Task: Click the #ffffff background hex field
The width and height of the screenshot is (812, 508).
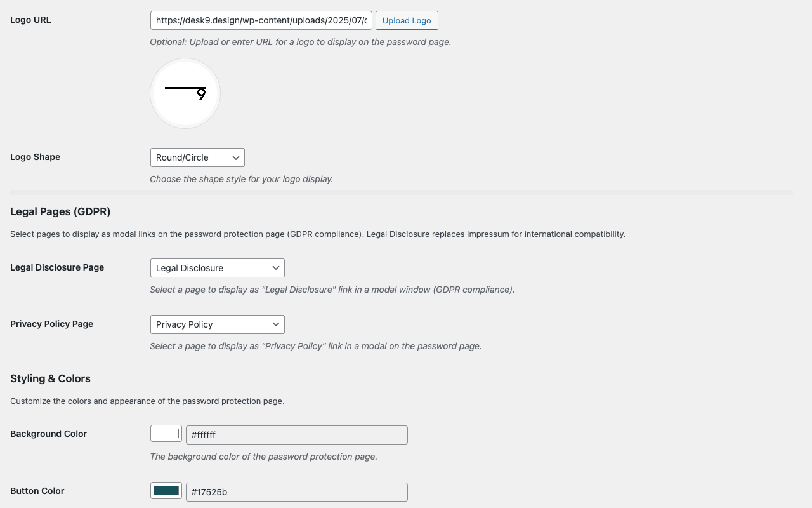Action: click(x=296, y=435)
